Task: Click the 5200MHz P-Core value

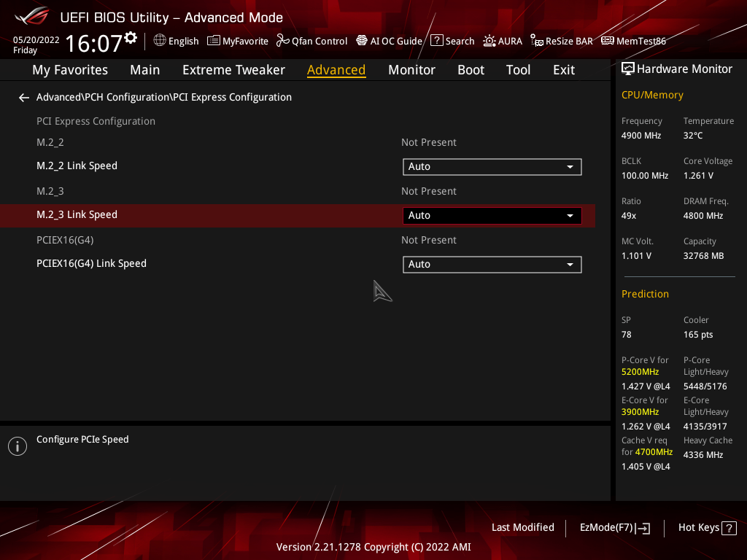Action: [x=640, y=372]
